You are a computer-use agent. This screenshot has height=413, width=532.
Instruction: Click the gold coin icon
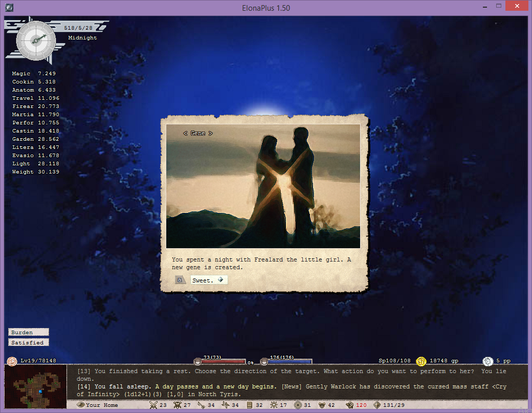[421, 361]
